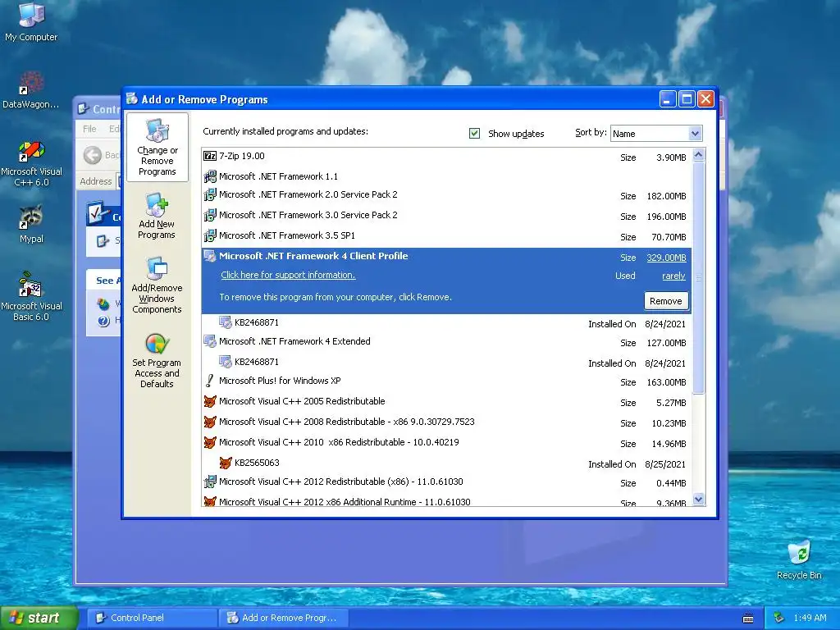
Task: Open the Sort by Name dropdown
Action: 656,134
